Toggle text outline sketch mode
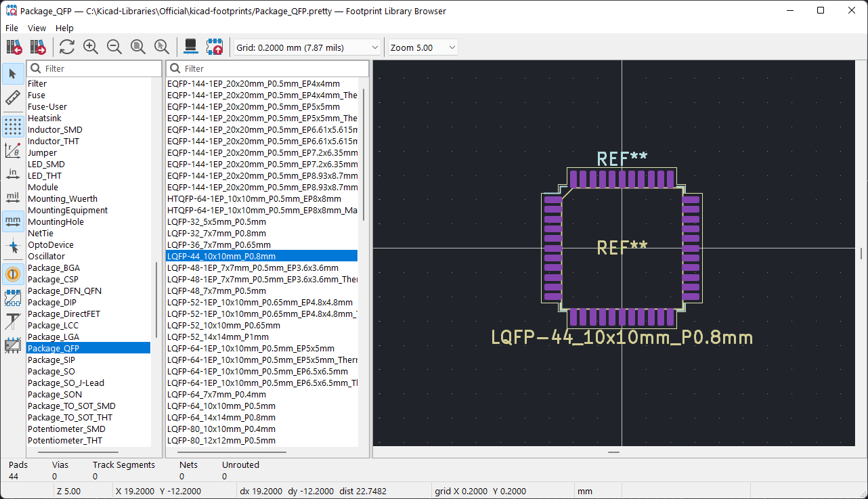 tap(13, 321)
